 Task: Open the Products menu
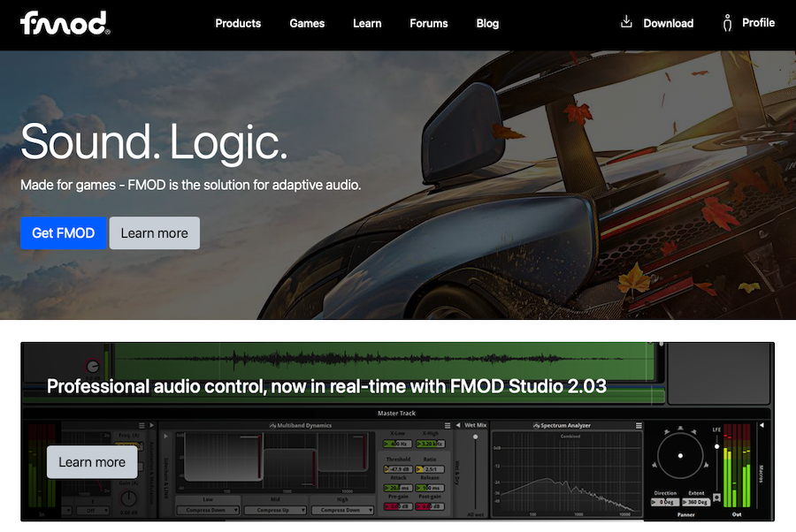click(x=238, y=23)
